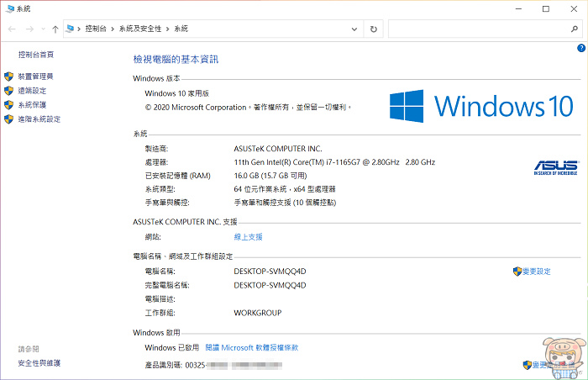Screen dimensions: 588x380
Task: Click the up-one-level arrow
Action: 55,29
